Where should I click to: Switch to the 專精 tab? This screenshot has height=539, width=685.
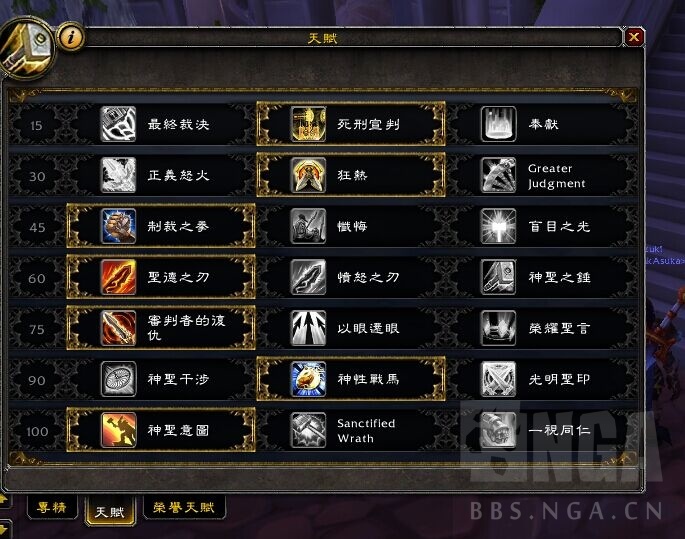52,507
